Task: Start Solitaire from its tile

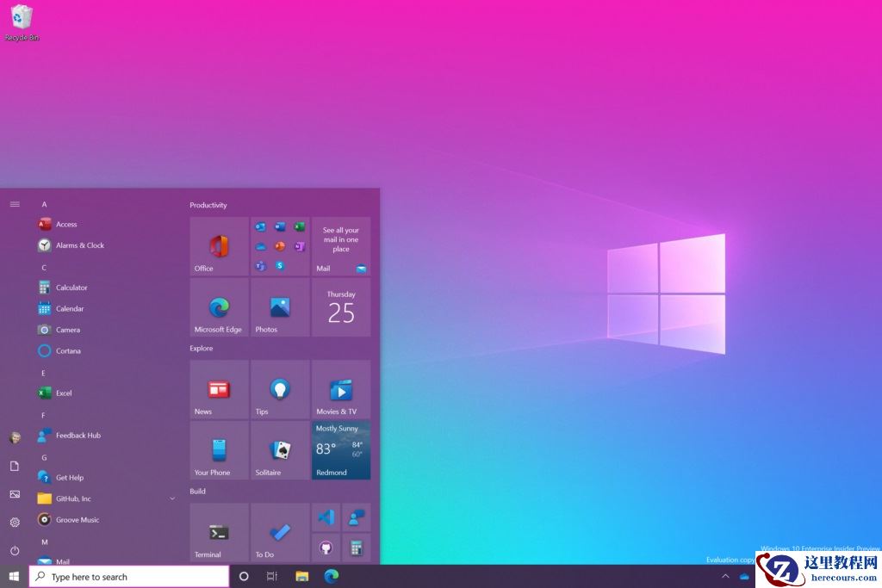Action: tap(279, 449)
